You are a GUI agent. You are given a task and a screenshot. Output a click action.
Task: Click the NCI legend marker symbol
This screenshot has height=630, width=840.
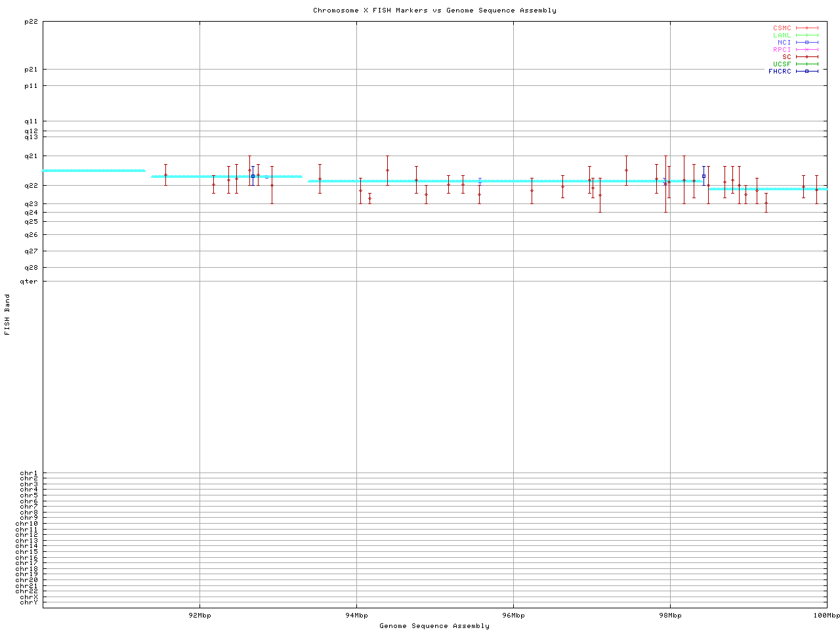coord(807,43)
